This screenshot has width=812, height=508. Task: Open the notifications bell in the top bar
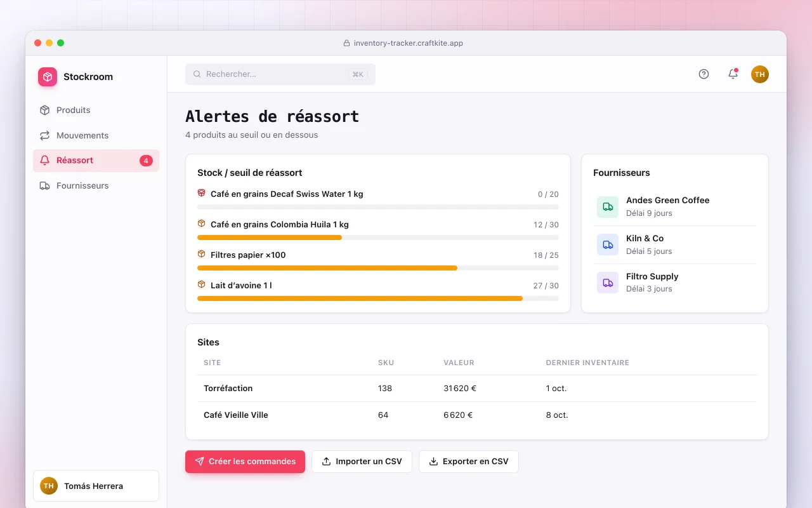click(733, 74)
